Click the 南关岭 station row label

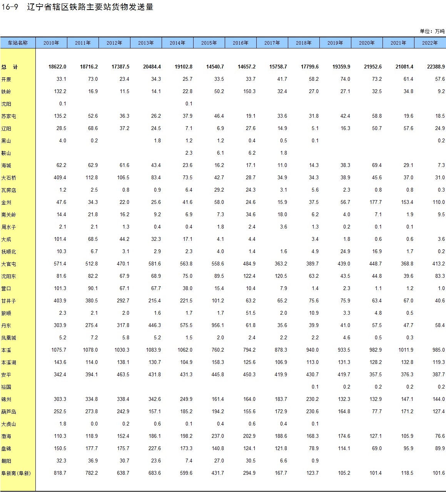[x=9, y=215]
